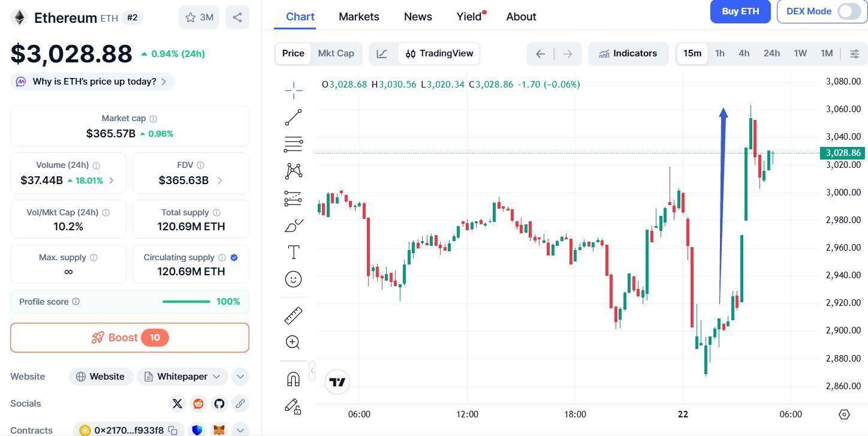
Task: Expand more contracts chevron
Action: coord(240,430)
